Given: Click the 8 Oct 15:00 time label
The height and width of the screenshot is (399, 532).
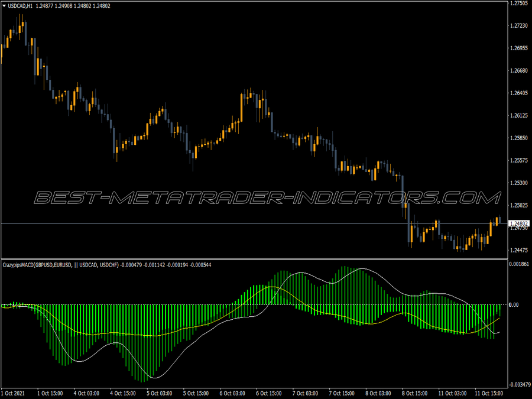Looking at the screenshot, I should (x=414, y=393).
